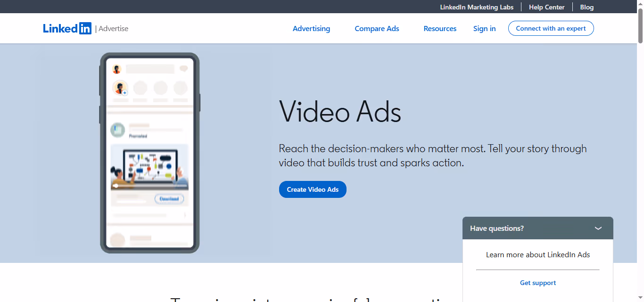Click the message bubble icon in mockup
The image size is (644, 302).
(x=183, y=69)
